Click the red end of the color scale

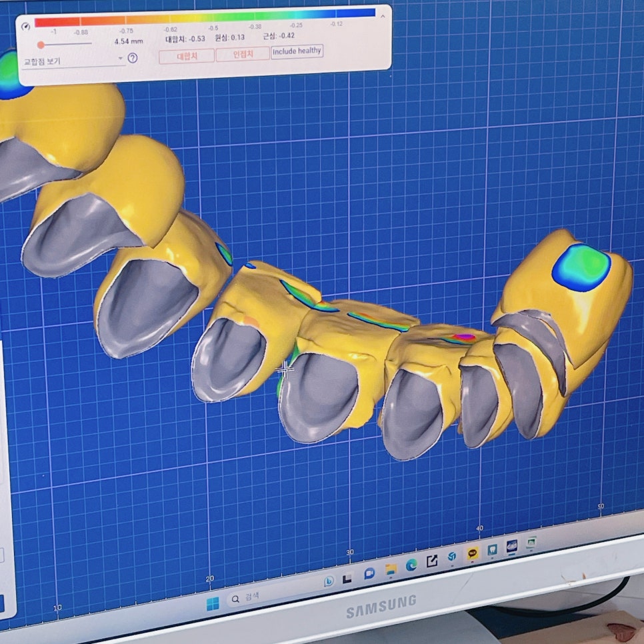pyautogui.click(x=41, y=22)
